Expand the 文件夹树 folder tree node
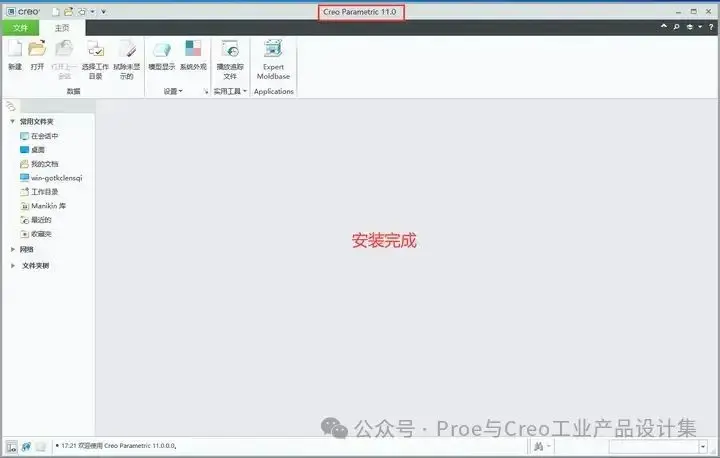720x458 pixels. [13, 266]
